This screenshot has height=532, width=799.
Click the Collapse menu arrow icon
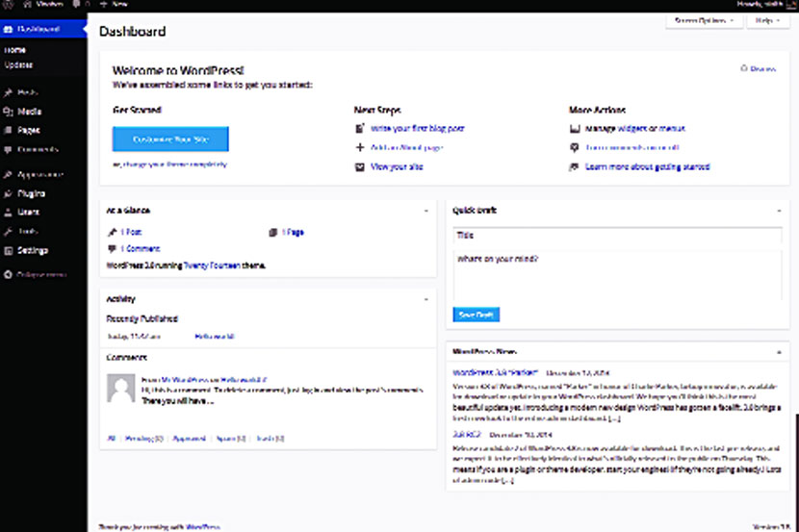[x=8, y=275]
